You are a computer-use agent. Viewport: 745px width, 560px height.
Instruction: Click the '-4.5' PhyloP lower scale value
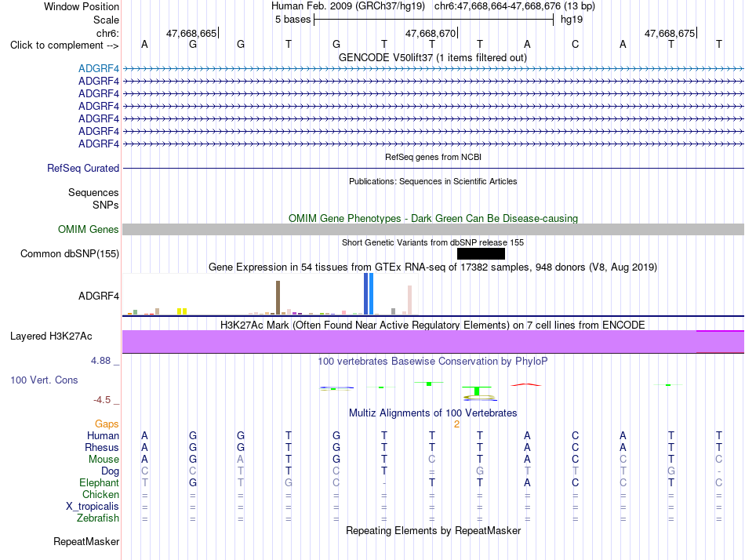pyautogui.click(x=102, y=400)
